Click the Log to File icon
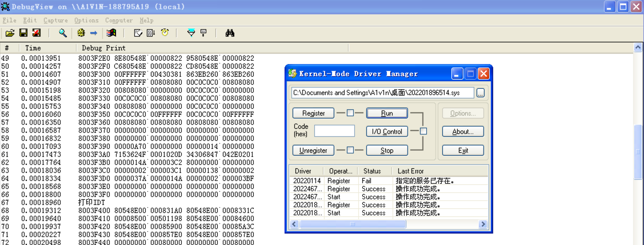This screenshot has width=644, height=245. point(37,33)
